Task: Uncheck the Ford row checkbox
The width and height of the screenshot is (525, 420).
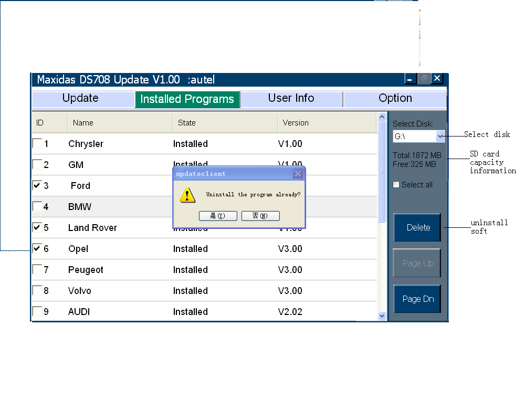Action: [x=37, y=185]
